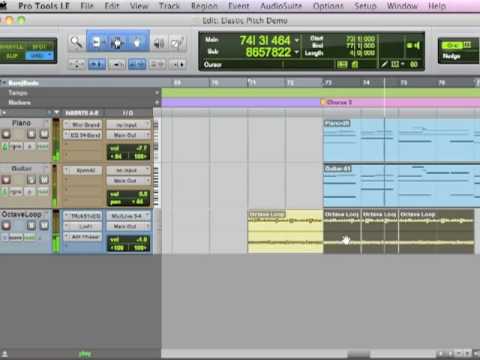This screenshot has width=480, height=360.
Task: Mute the OctaveLoop track
Action: [44, 226]
